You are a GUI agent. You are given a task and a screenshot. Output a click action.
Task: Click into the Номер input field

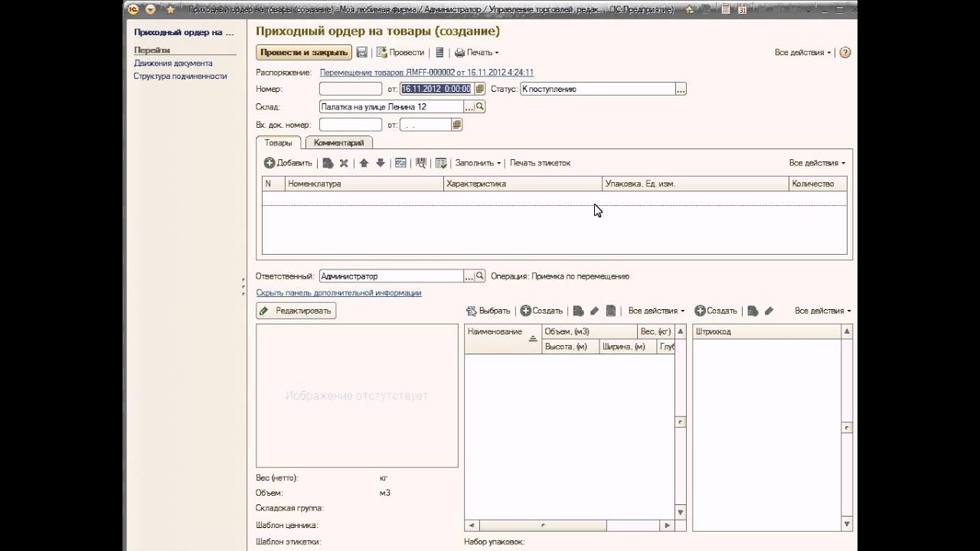pyautogui.click(x=351, y=89)
